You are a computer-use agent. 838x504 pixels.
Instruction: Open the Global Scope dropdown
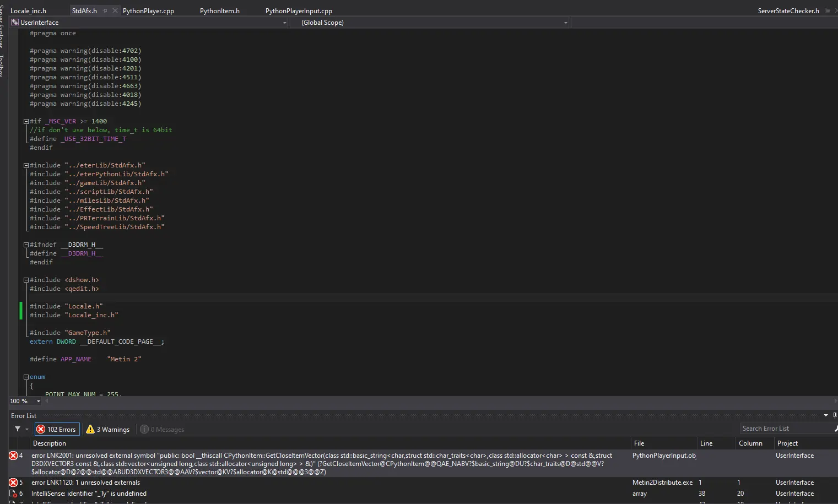pos(565,23)
